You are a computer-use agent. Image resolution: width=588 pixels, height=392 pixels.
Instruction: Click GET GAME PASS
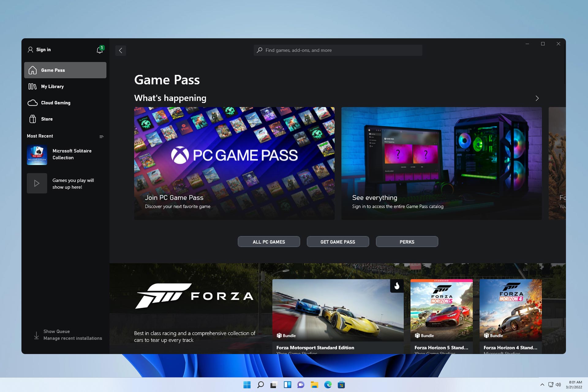pos(338,242)
